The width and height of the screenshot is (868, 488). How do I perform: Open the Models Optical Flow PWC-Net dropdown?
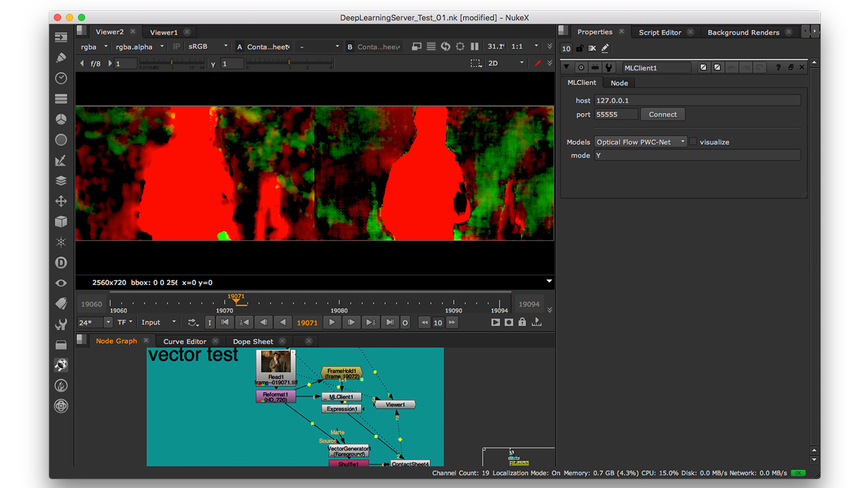point(641,142)
